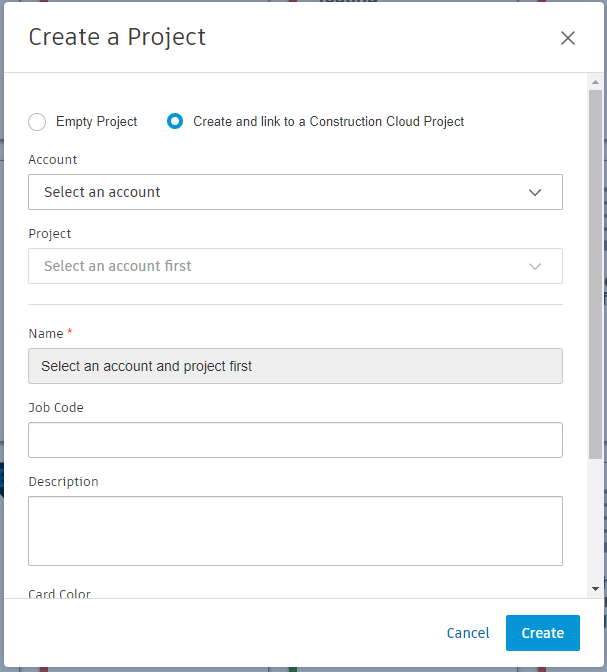Click the "Job Code" field label
This screenshot has height=672, width=607.
56,408
